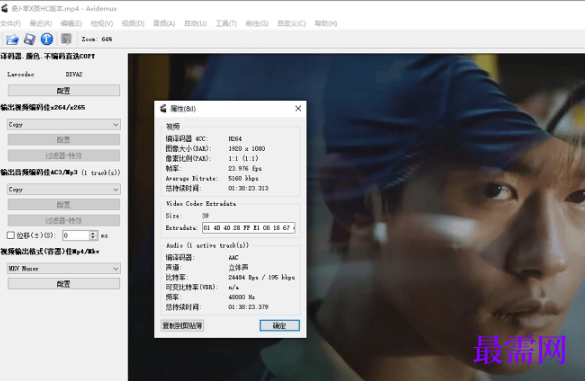
Task: Click the audio shift value field showing 0
Action: tap(76, 235)
